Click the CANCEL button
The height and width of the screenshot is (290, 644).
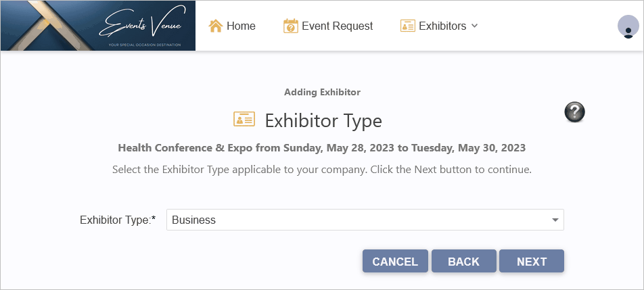point(395,262)
